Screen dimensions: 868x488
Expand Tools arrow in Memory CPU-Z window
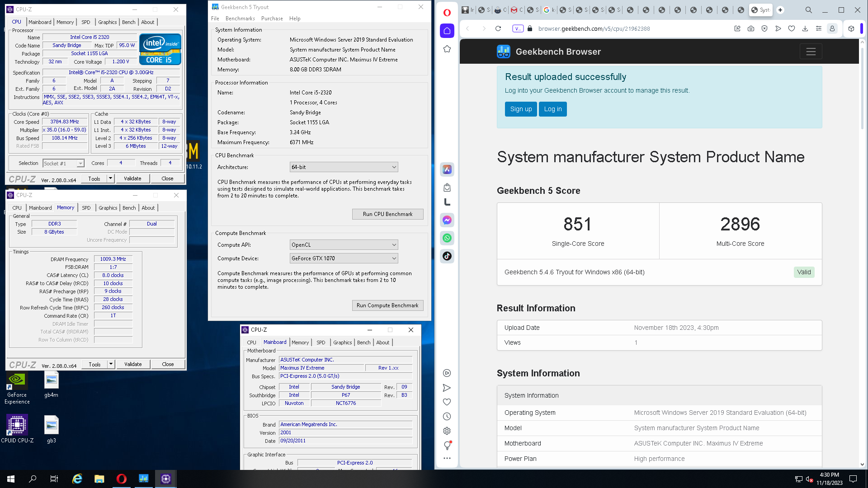[x=111, y=364]
